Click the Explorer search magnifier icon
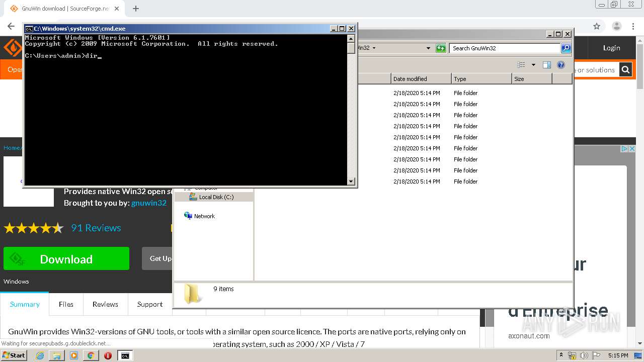644x362 pixels. (x=566, y=48)
